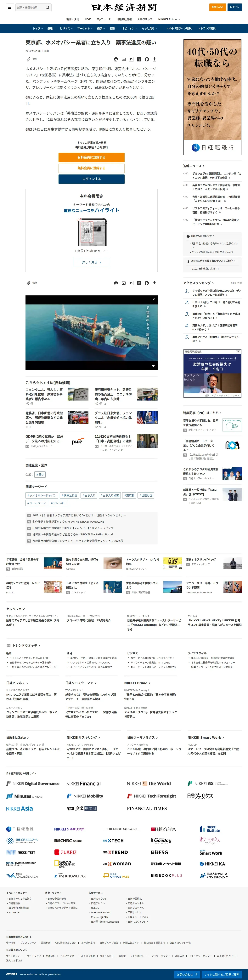
Task: Focus the 記事・株価を検索 search field
Action: (31, 7)
